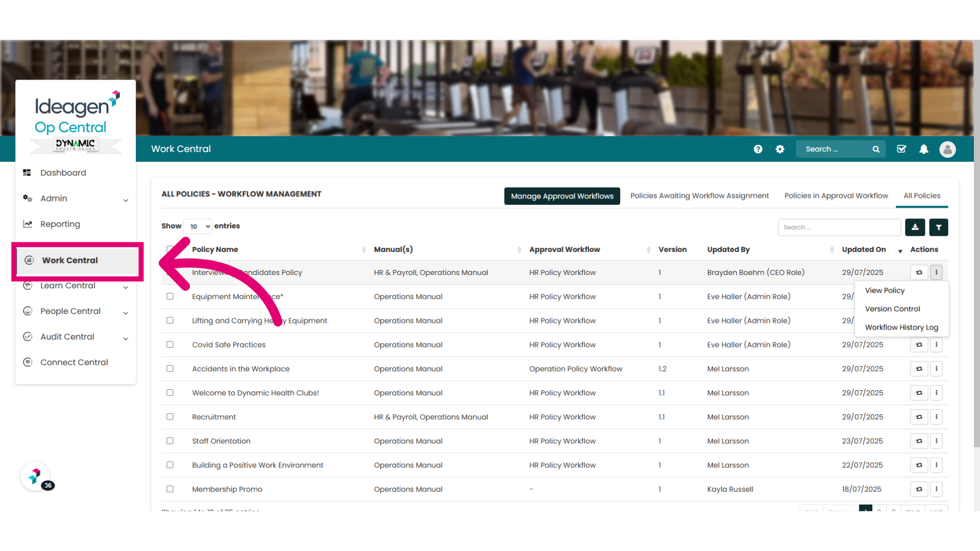The image size is (980, 551).
Task: Click the Ideagen widget icon with badge 36
Action: coord(35,476)
